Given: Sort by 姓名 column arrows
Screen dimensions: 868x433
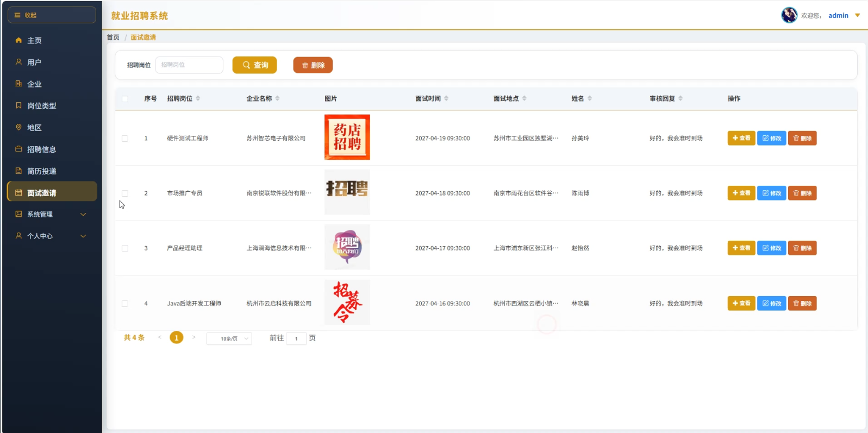Looking at the screenshot, I should pyautogui.click(x=590, y=98).
